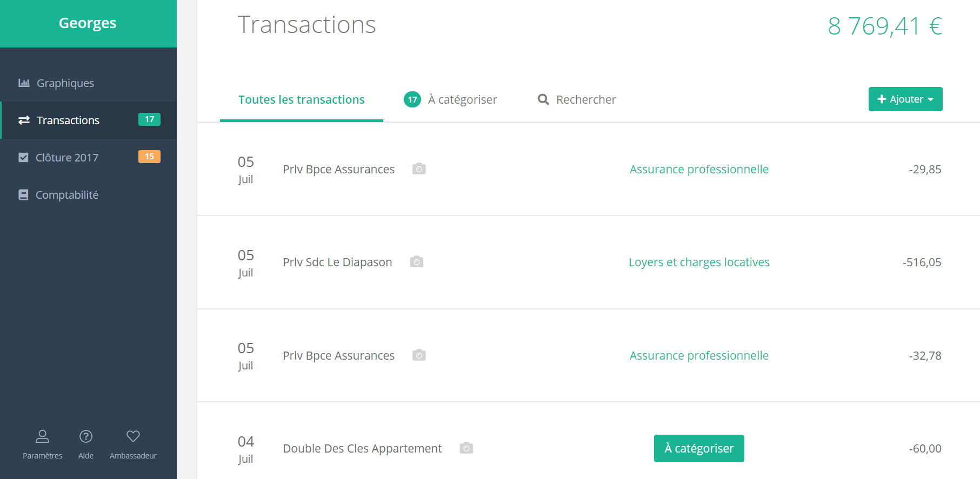Click the Transactions arrows icon in sidebar
This screenshot has width=980, height=479.
click(24, 120)
